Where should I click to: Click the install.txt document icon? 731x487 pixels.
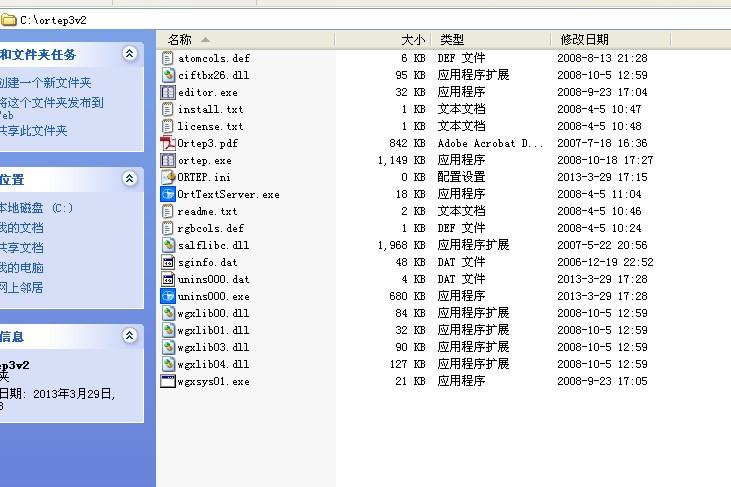(167, 109)
